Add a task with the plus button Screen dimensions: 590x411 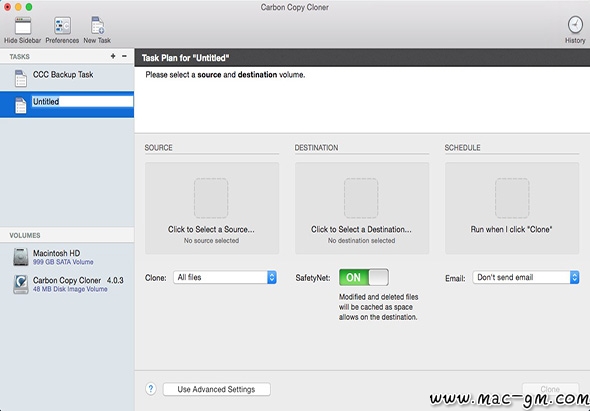coord(113,56)
